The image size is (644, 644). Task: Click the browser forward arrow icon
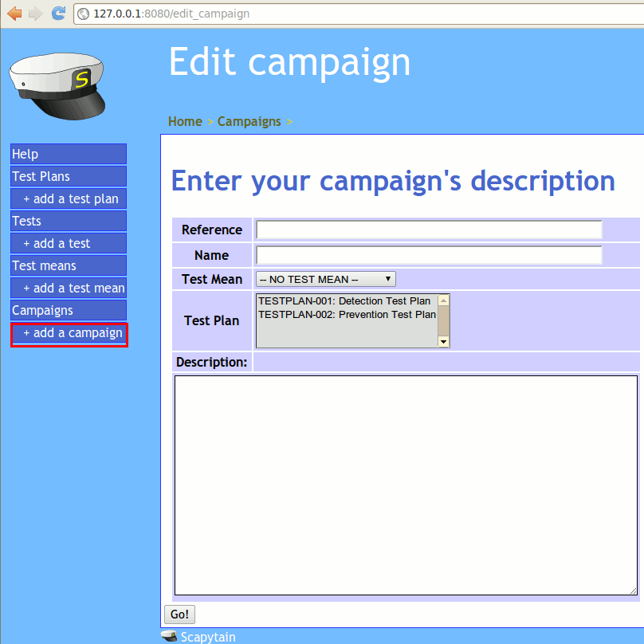(35, 14)
